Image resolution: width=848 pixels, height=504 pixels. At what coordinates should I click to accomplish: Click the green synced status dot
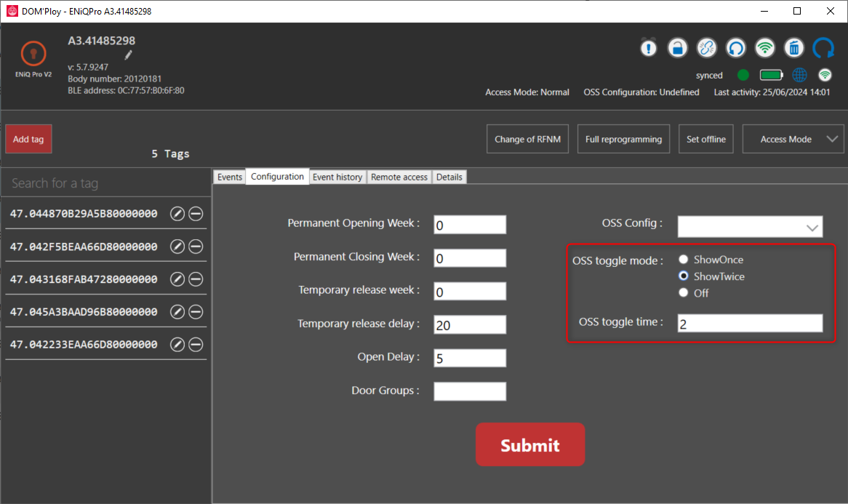743,75
